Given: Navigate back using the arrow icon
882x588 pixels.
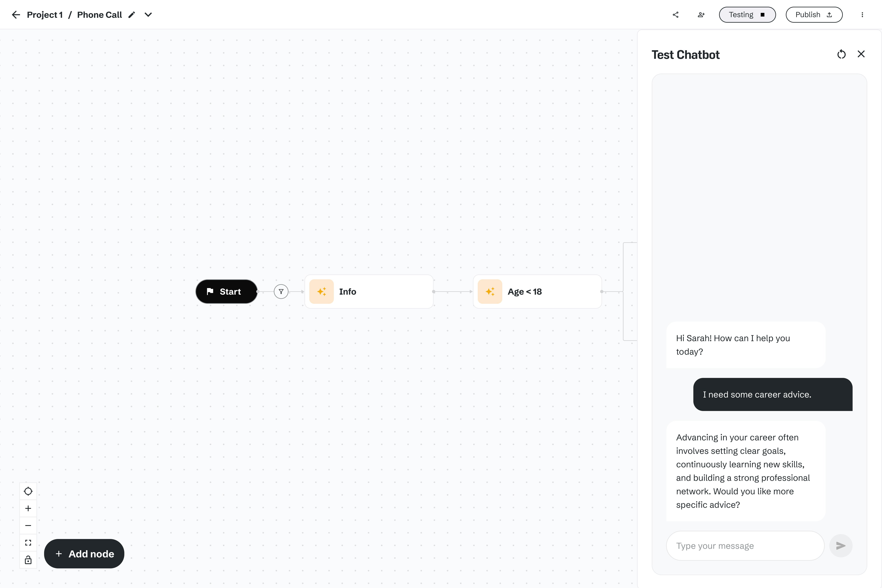Looking at the screenshot, I should tap(16, 15).
